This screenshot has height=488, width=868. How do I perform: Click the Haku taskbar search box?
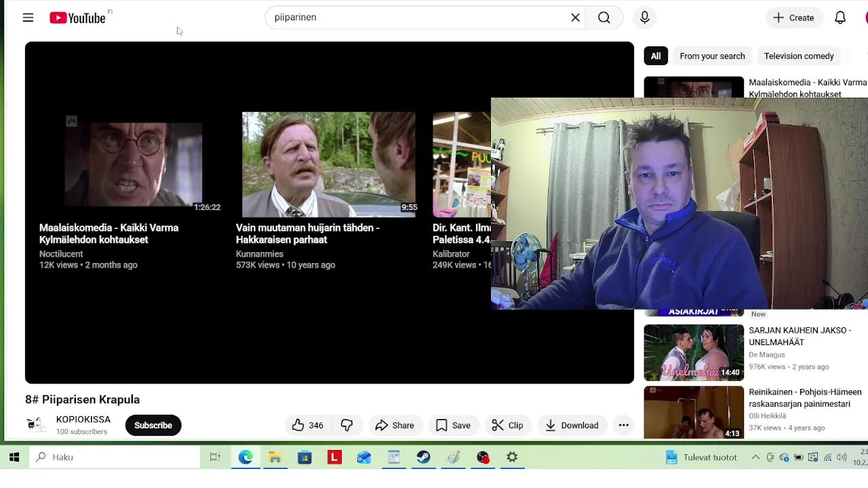[115, 457]
